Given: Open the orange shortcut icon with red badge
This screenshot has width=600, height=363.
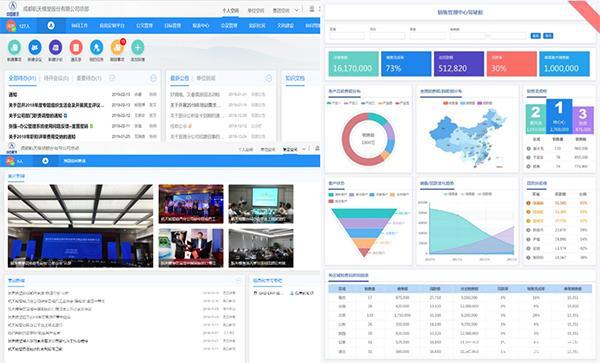Looking at the screenshot, I should coord(117,47).
